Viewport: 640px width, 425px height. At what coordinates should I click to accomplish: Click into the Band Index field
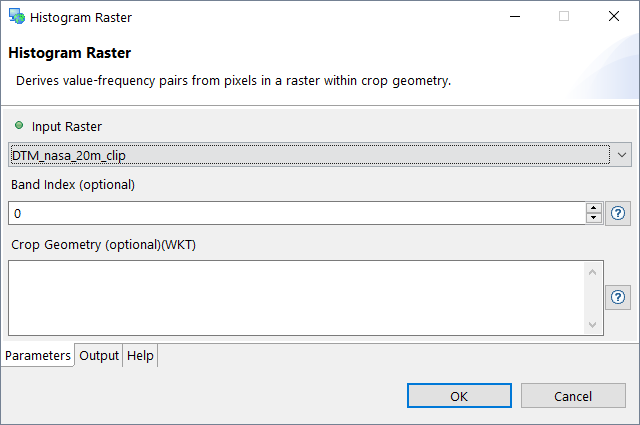[x=296, y=213]
